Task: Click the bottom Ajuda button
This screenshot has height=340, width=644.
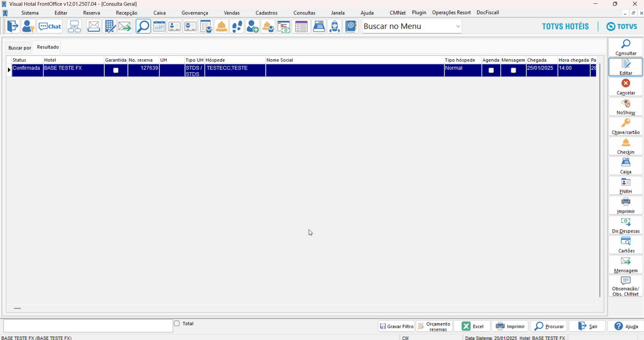Action: [x=626, y=326]
